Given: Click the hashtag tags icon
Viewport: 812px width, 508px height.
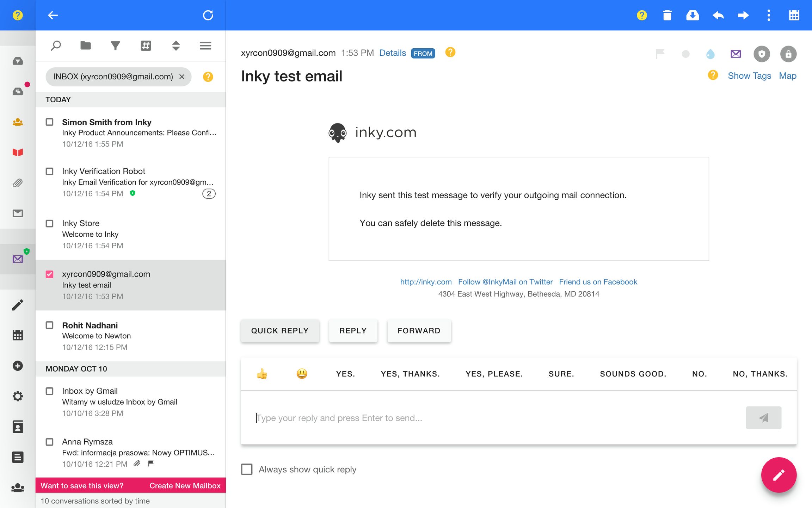Looking at the screenshot, I should [x=146, y=46].
